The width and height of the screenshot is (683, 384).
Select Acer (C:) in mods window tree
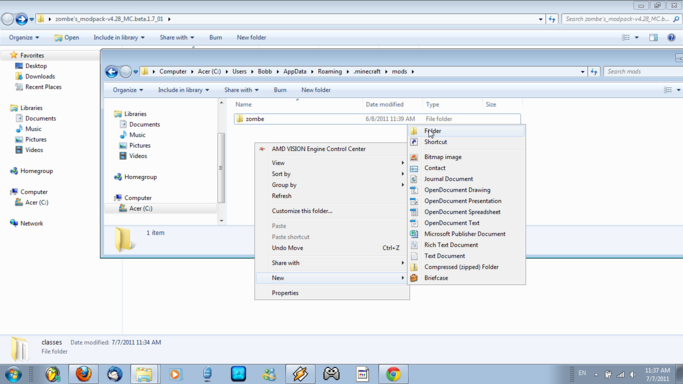click(141, 209)
